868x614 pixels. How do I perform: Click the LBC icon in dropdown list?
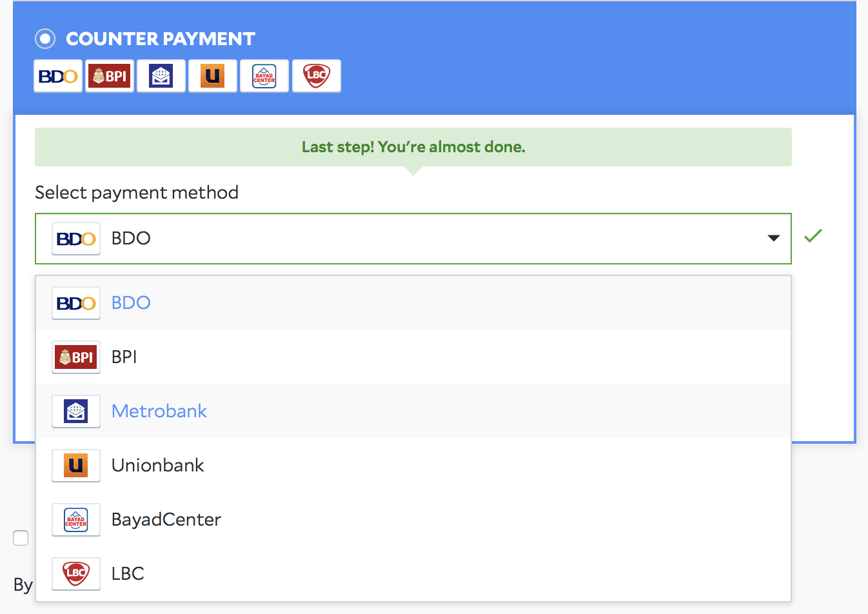[76, 573]
